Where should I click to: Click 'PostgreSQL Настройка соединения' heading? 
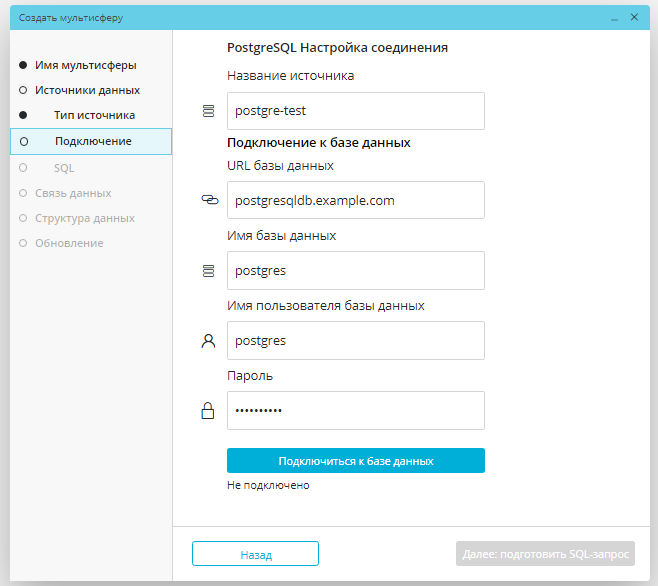point(337,48)
